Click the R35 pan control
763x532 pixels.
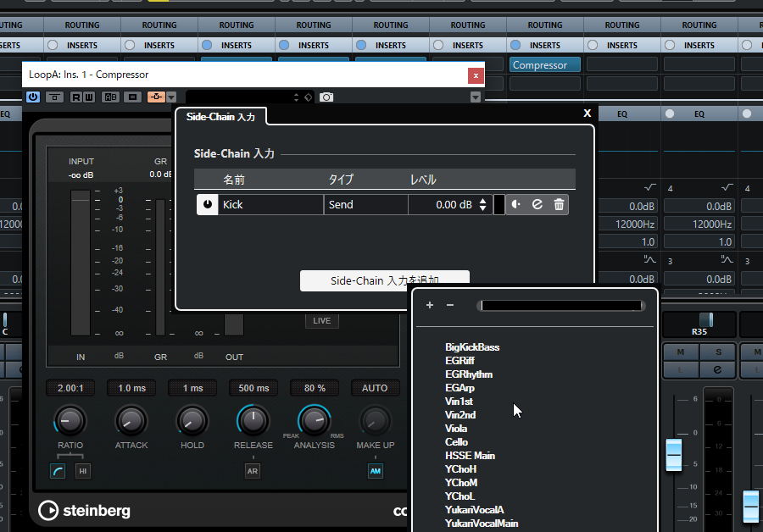[699, 324]
